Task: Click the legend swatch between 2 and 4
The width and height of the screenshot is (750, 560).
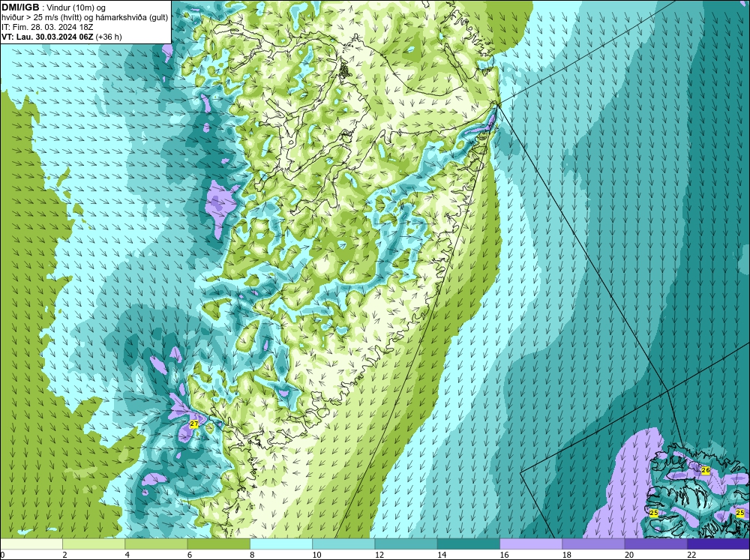Action: [x=94, y=544]
